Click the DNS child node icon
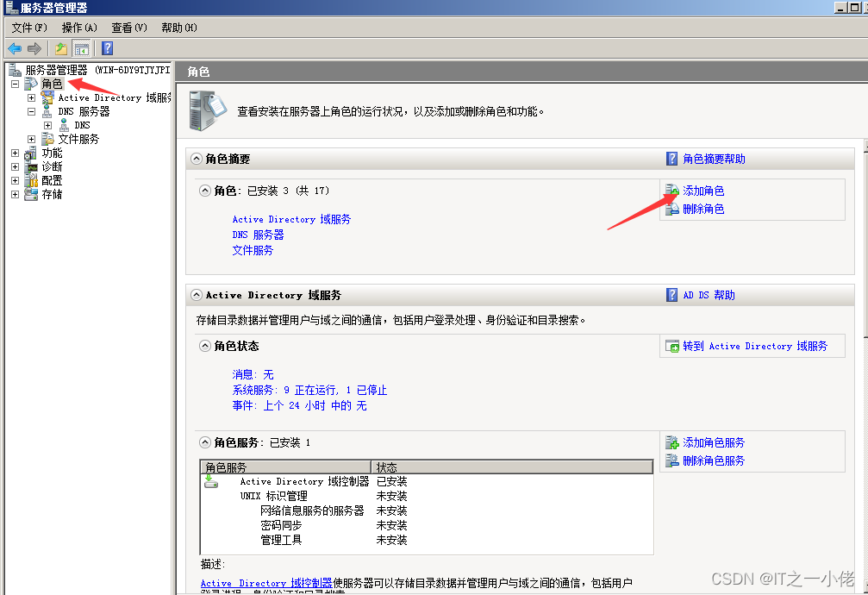868x595 pixels. (64, 125)
